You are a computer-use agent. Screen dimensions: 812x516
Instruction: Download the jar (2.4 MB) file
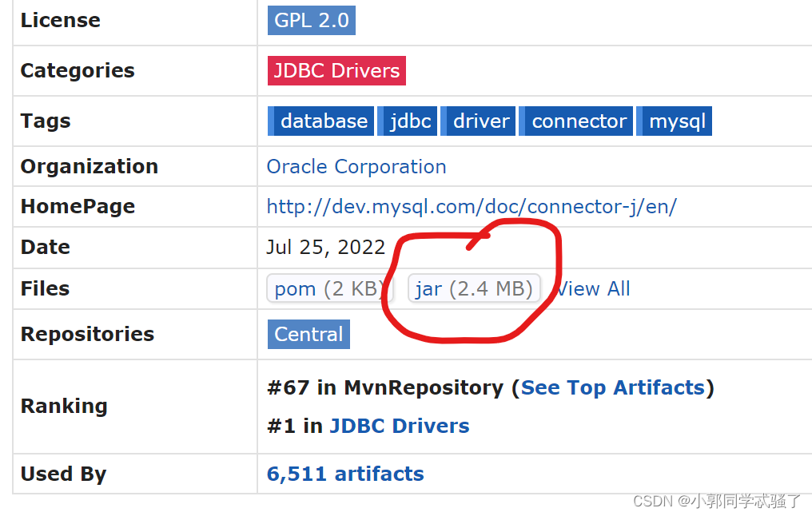tap(474, 289)
